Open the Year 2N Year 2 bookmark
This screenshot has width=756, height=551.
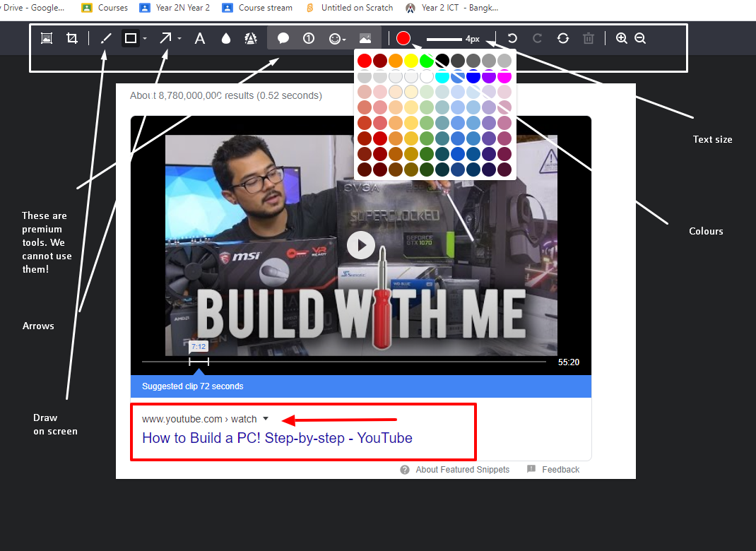(175, 8)
